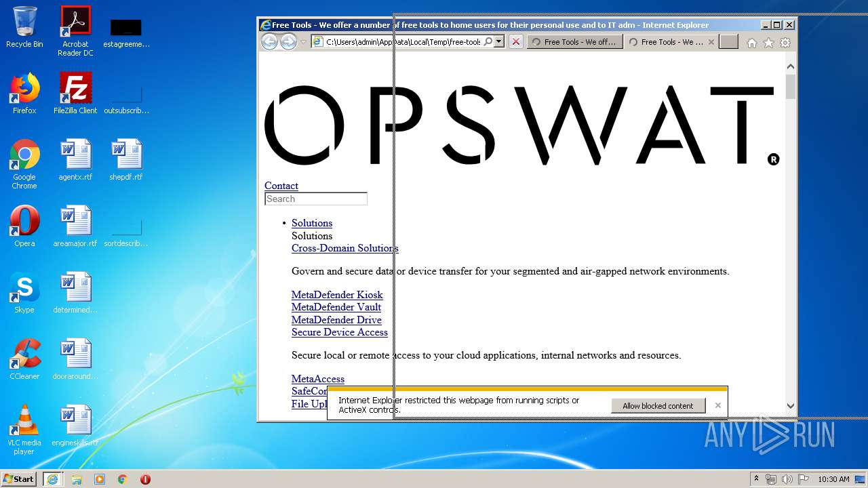868x488 pixels.
Task: Open the Secure Device Access link
Action: click(340, 332)
